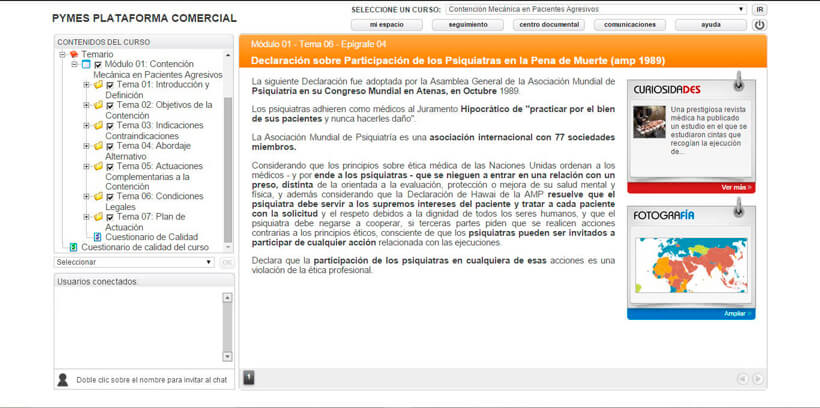This screenshot has width=820, height=408.
Task: Open seguimiento menu
Action: coord(468,25)
